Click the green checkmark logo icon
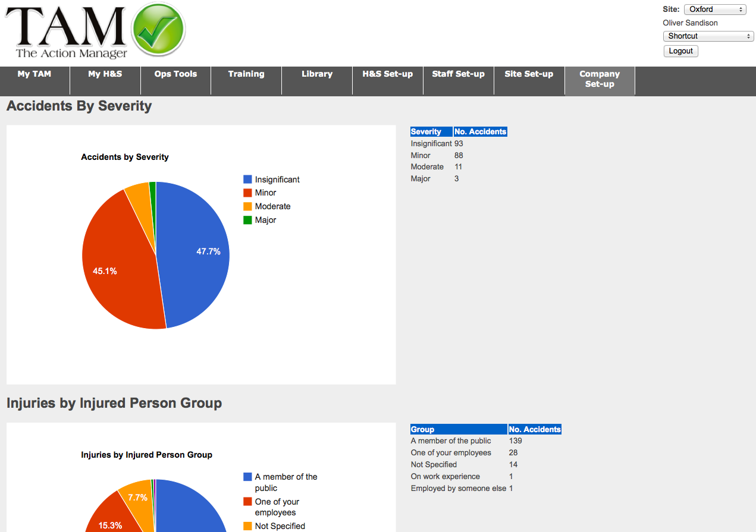The width and height of the screenshot is (756, 532). (x=158, y=29)
